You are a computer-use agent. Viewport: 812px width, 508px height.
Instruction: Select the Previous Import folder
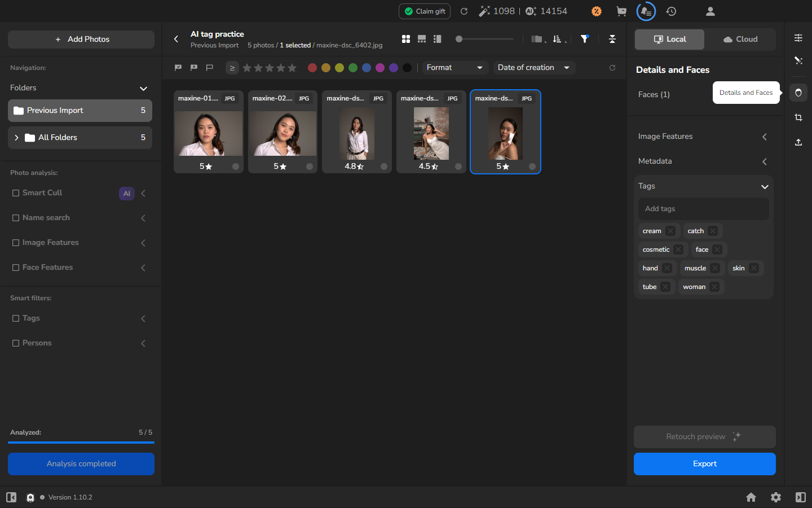click(80, 111)
